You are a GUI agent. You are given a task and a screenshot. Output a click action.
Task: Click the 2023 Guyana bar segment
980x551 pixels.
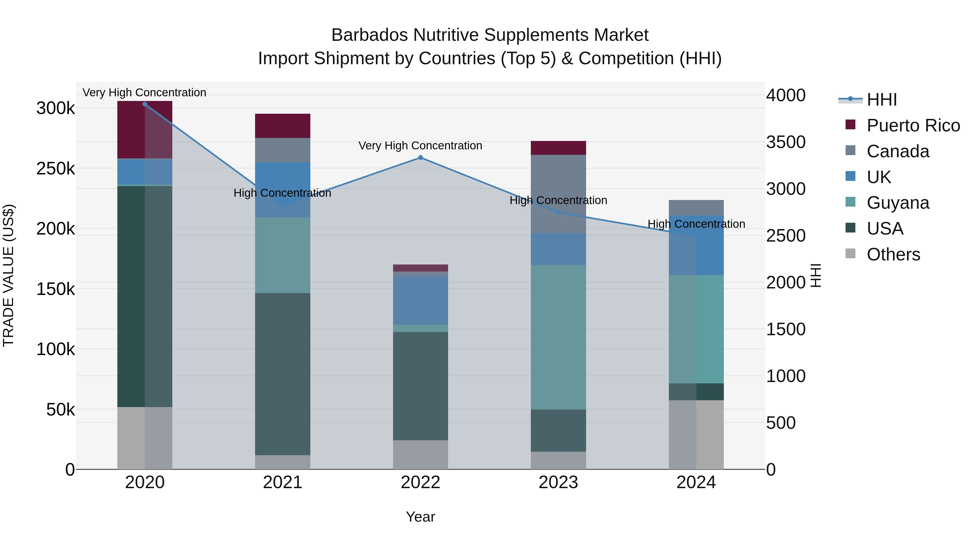pyautogui.click(x=559, y=337)
